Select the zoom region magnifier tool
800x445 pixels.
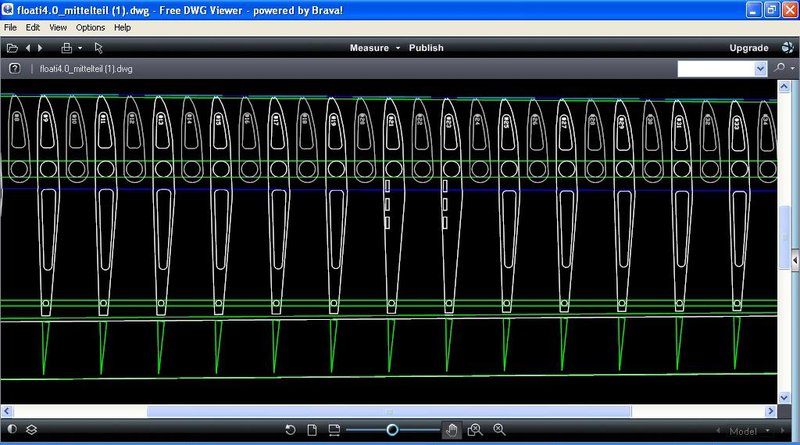click(x=475, y=430)
